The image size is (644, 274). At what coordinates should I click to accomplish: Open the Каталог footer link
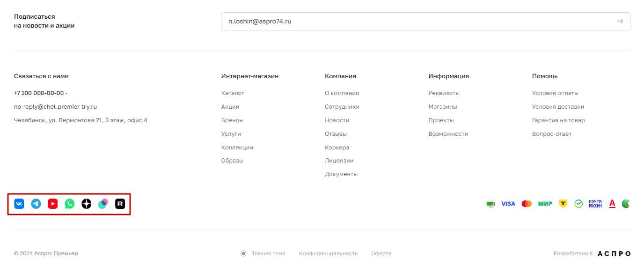(x=233, y=93)
